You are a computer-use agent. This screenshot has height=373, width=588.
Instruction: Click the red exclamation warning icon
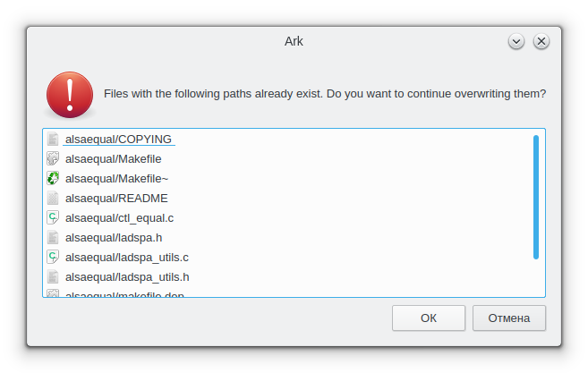68,94
